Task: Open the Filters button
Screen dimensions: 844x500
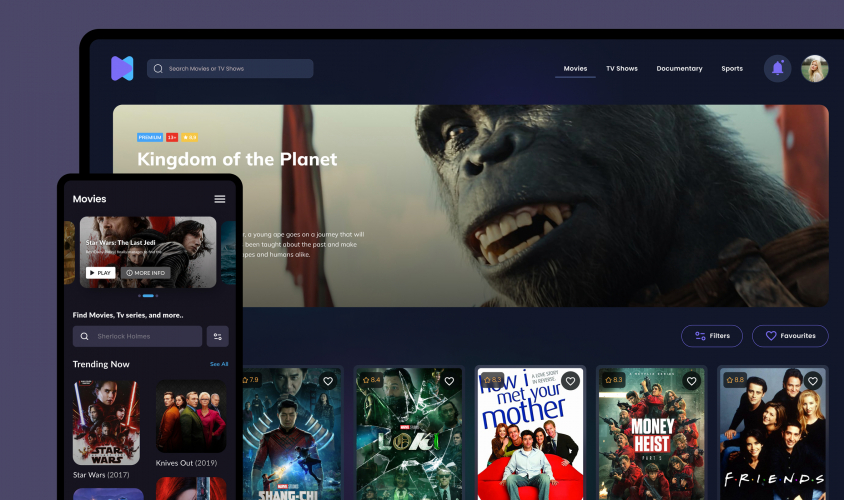Action: pos(712,336)
